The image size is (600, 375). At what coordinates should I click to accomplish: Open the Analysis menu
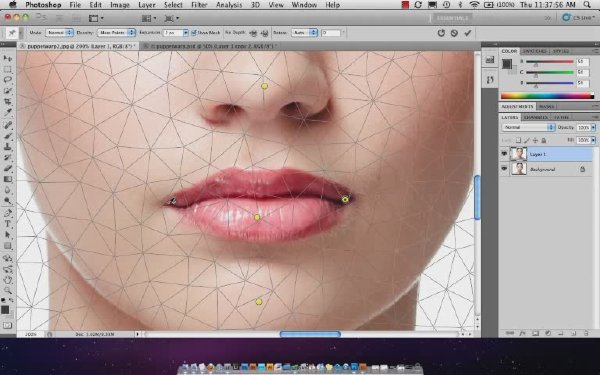pyautogui.click(x=230, y=5)
